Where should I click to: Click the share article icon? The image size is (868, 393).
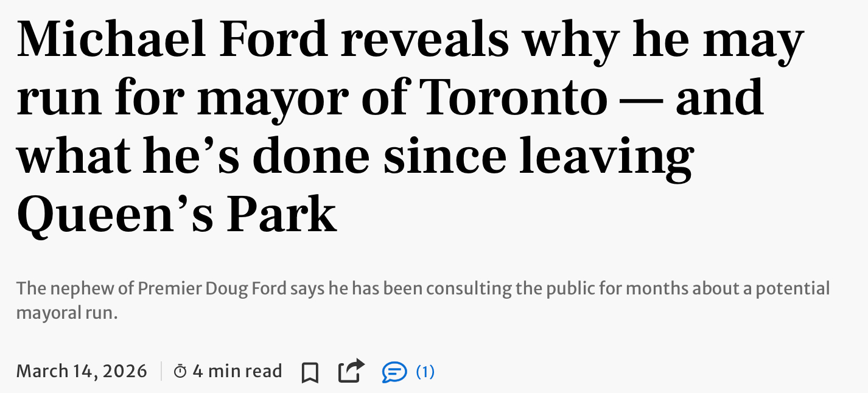click(x=351, y=371)
